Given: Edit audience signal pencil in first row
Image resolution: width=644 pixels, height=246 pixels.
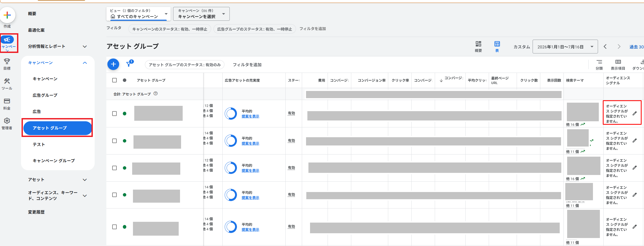Looking at the screenshot, I should point(635,113).
